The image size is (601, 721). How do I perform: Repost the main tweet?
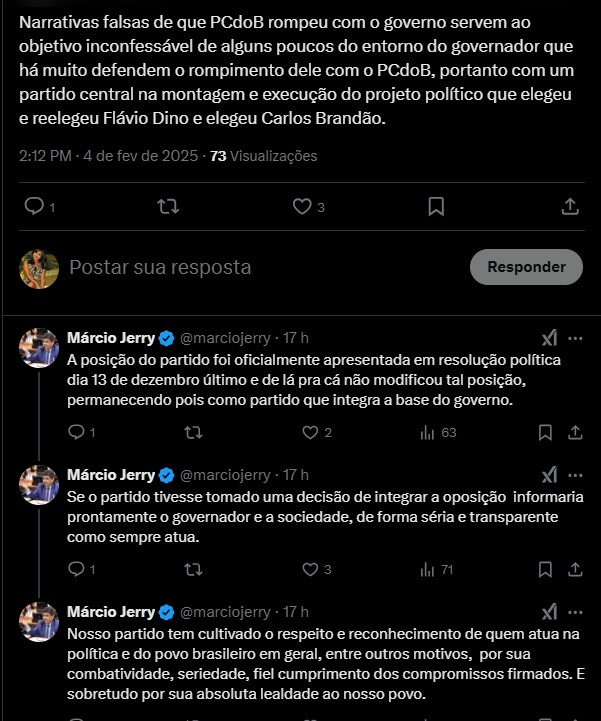pos(169,206)
